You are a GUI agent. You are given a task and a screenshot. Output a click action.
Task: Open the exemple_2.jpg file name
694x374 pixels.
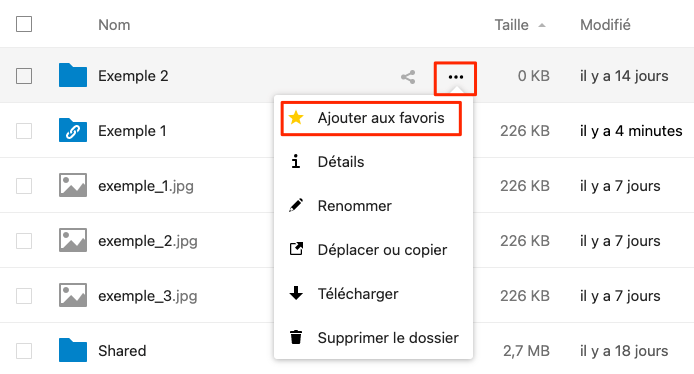tap(147, 241)
